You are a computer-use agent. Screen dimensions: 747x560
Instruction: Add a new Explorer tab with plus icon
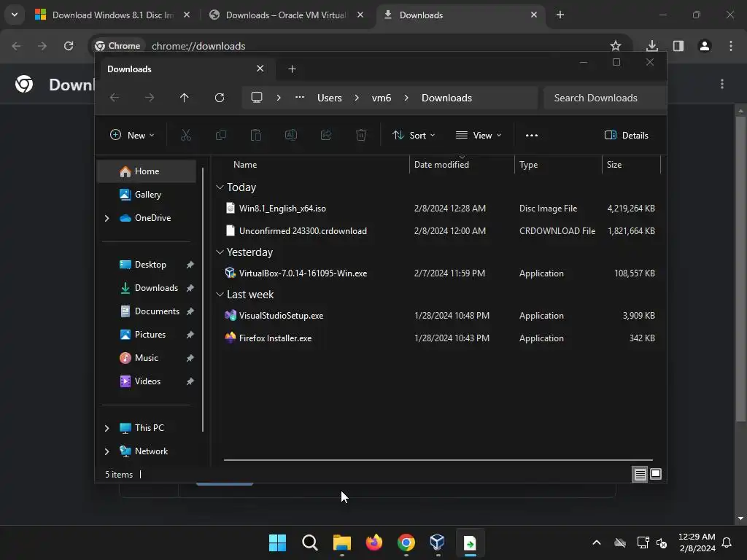pyautogui.click(x=292, y=69)
